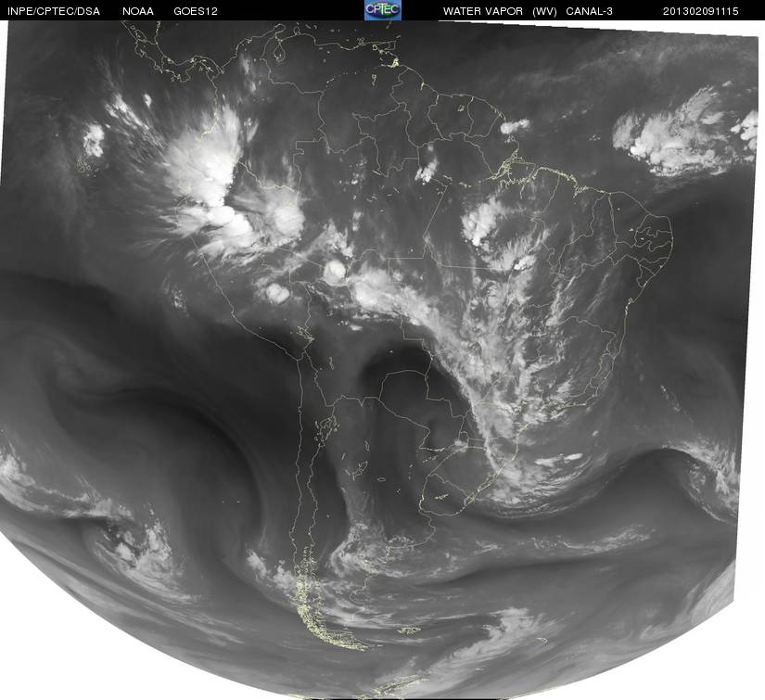Click the WATER VAPOR header text

pyautogui.click(x=483, y=11)
